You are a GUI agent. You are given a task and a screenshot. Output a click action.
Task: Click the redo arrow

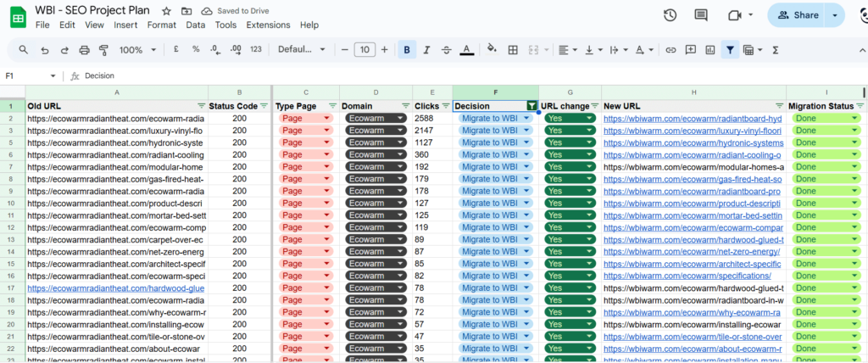[x=64, y=50]
